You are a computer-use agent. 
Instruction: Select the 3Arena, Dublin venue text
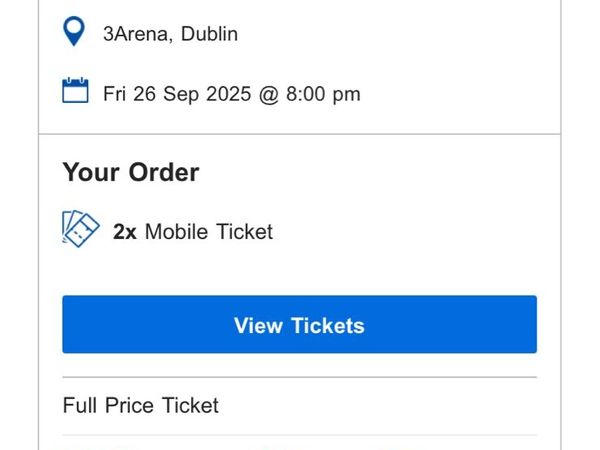coord(171,34)
